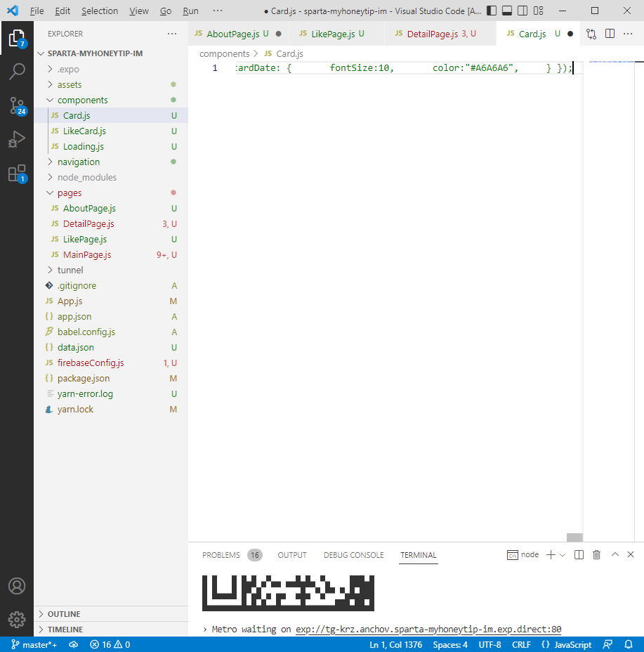Open the Explorer view in activity bar
Screen dimensions: 644x652
17,38
